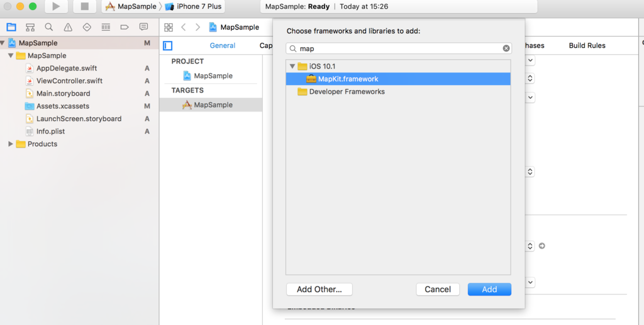Run the project with the Play button
The image size is (644, 325).
click(56, 6)
